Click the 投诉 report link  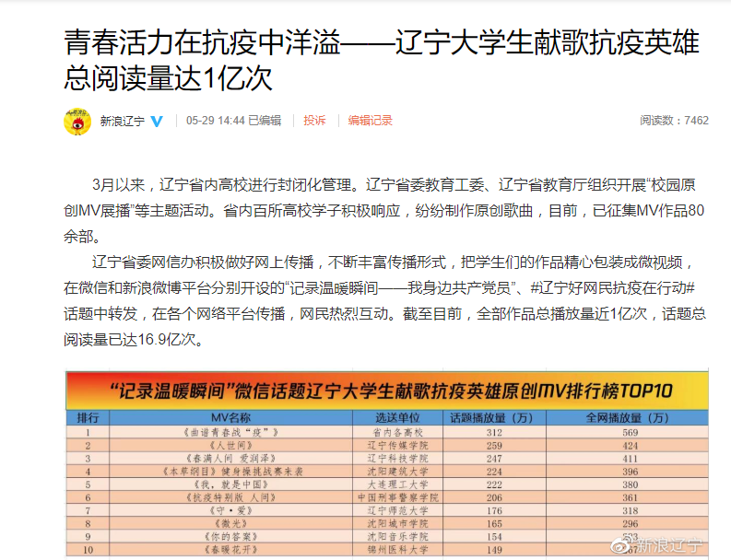[314, 121]
